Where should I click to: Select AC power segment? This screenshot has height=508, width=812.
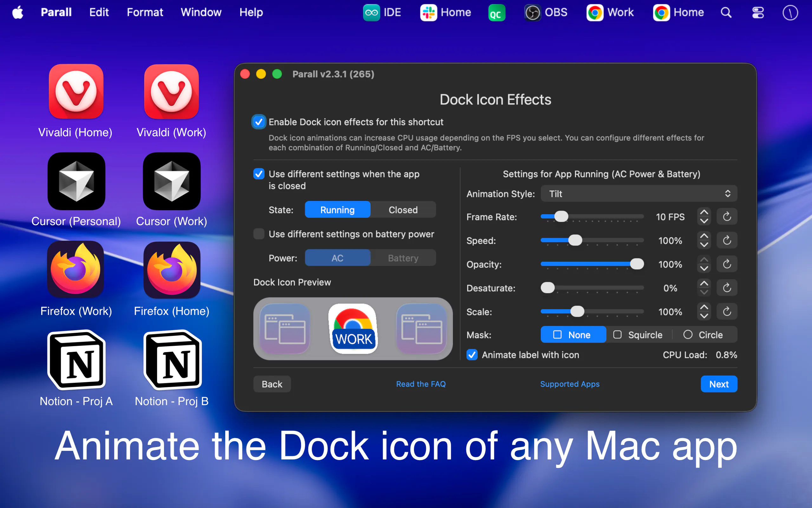pyautogui.click(x=337, y=258)
